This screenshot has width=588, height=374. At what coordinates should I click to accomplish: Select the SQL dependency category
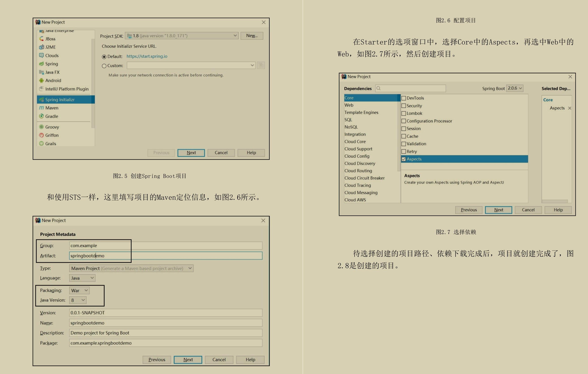click(x=371, y=120)
